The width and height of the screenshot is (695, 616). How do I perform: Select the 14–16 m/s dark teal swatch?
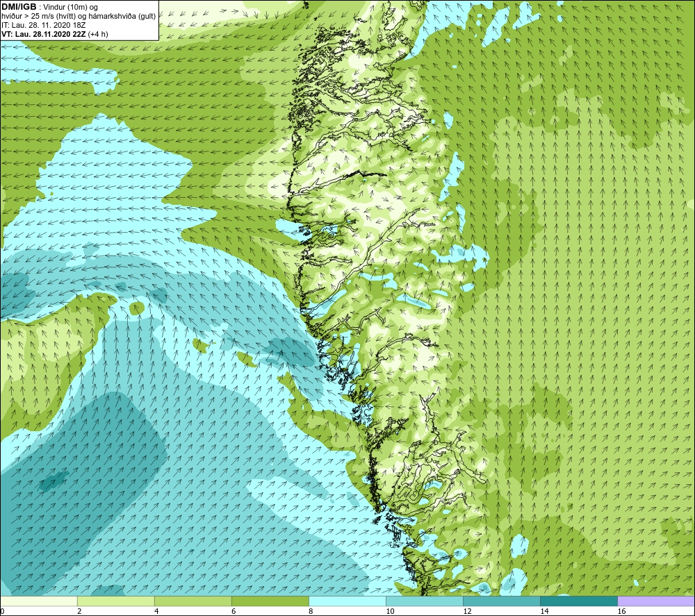tap(579, 601)
